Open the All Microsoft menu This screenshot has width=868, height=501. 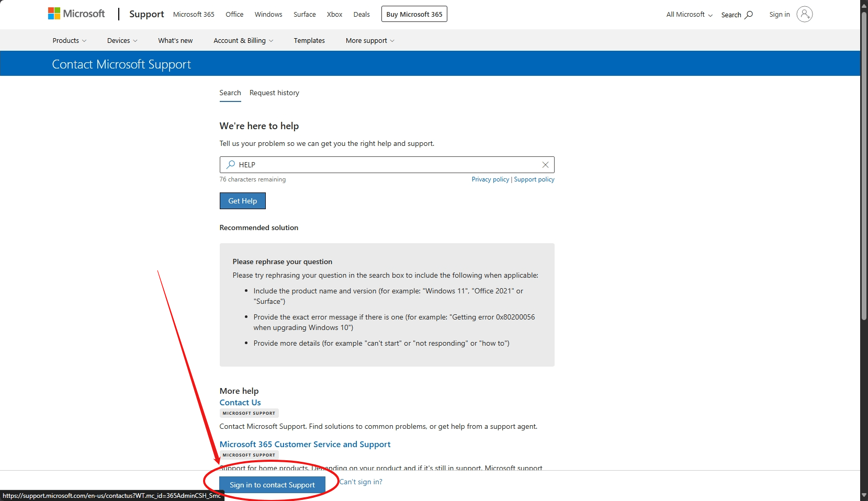coord(689,15)
